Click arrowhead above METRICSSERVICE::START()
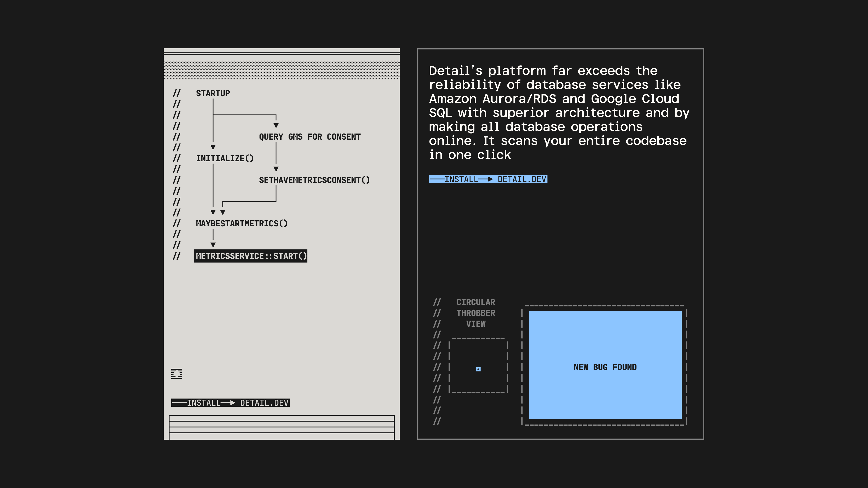Viewport: 868px width, 488px height. (x=213, y=245)
